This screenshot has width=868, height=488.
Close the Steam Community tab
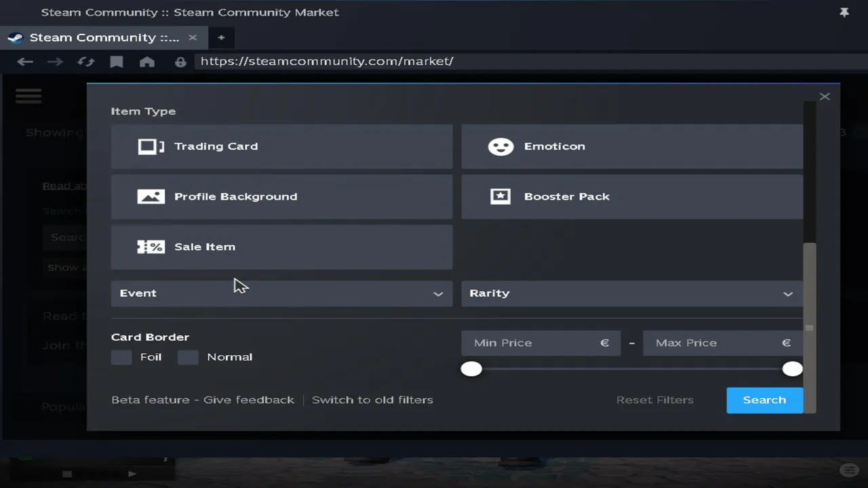(x=193, y=38)
